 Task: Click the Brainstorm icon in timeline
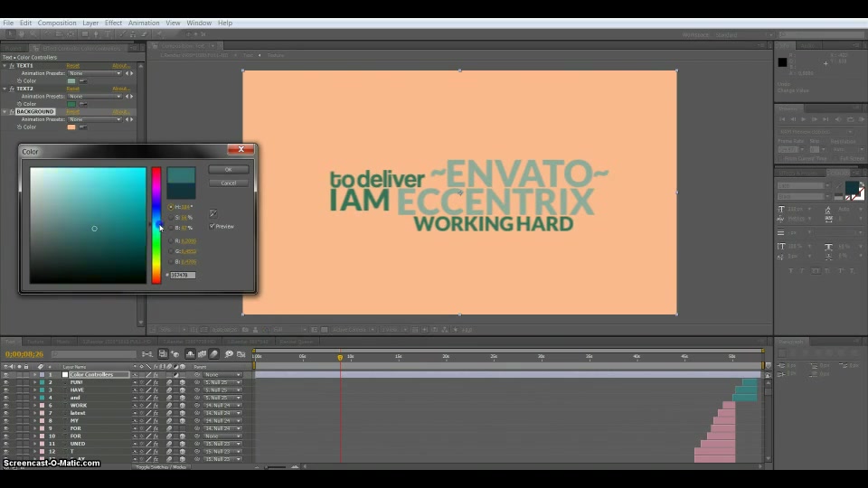pyautogui.click(x=229, y=354)
